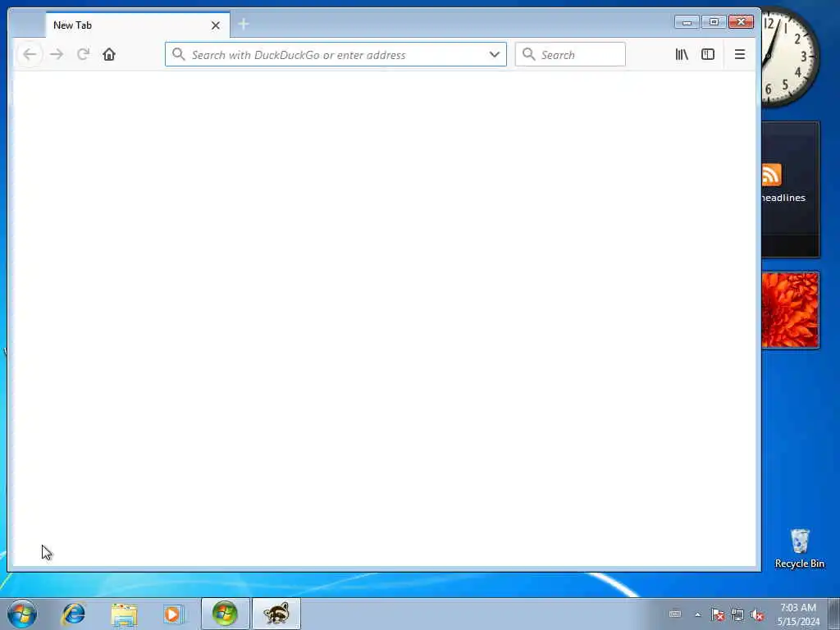Go forward one page in browser
Screen dimensions: 840x630
[57, 55]
